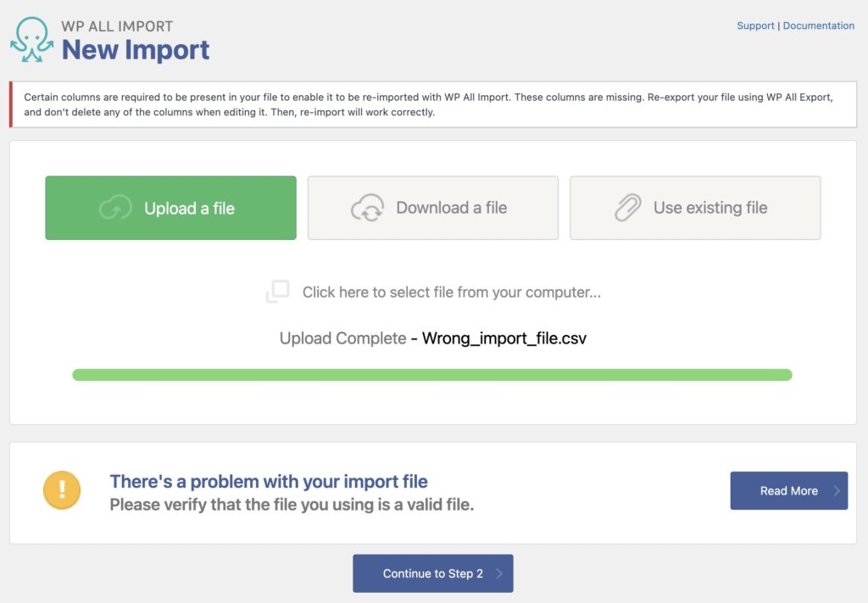The height and width of the screenshot is (603, 868).
Task: Click the WP All Import octopus logo
Action: click(x=31, y=40)
